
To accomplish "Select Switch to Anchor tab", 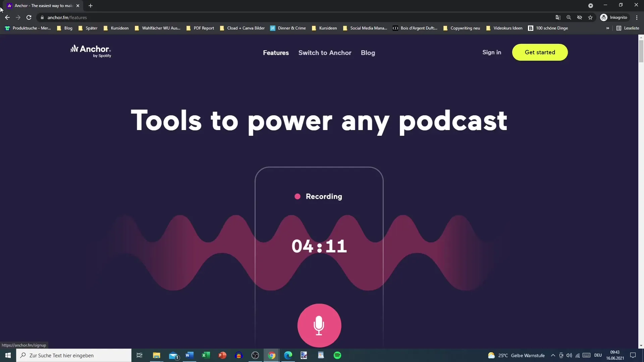I will tap(325, 53).
